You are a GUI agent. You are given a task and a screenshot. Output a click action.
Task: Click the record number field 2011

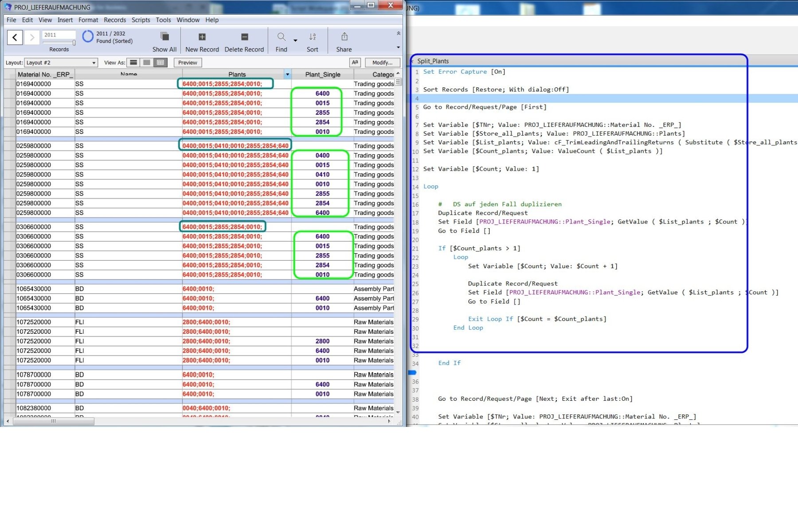59,35
